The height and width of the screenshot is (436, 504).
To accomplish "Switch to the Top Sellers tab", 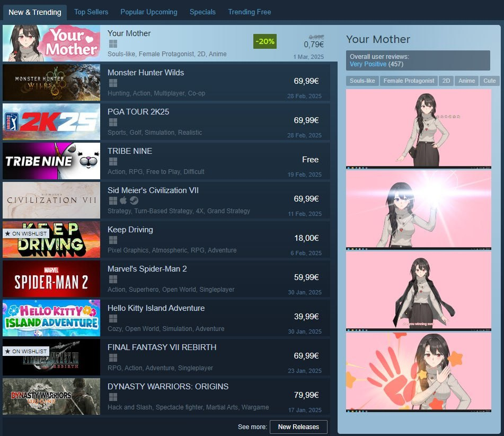I will pos(91,12).
